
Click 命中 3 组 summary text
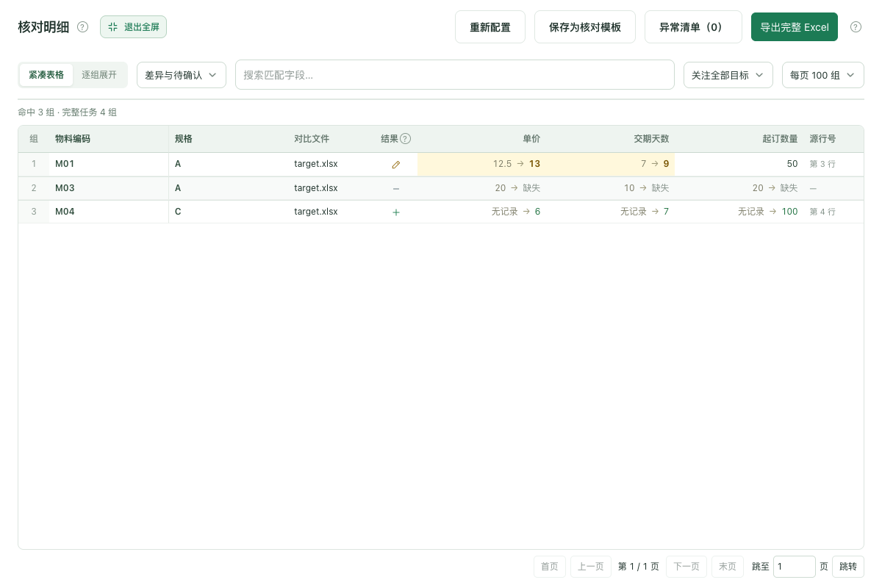click(36, 112)
